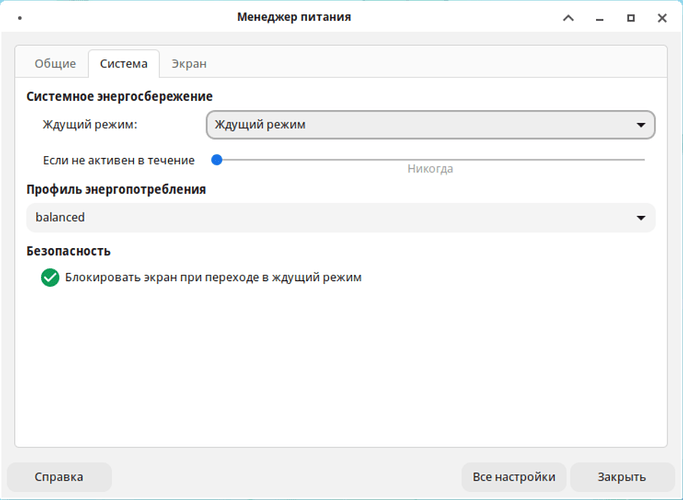
Task: Minimize the Power Manager window
Action: (x=600, y=18)
